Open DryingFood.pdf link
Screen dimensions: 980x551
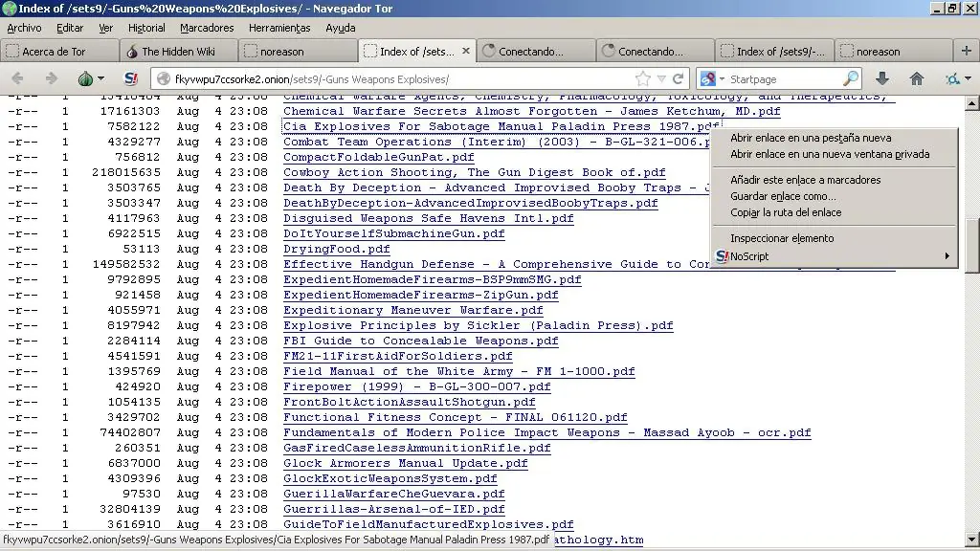[x=336, y=249]
